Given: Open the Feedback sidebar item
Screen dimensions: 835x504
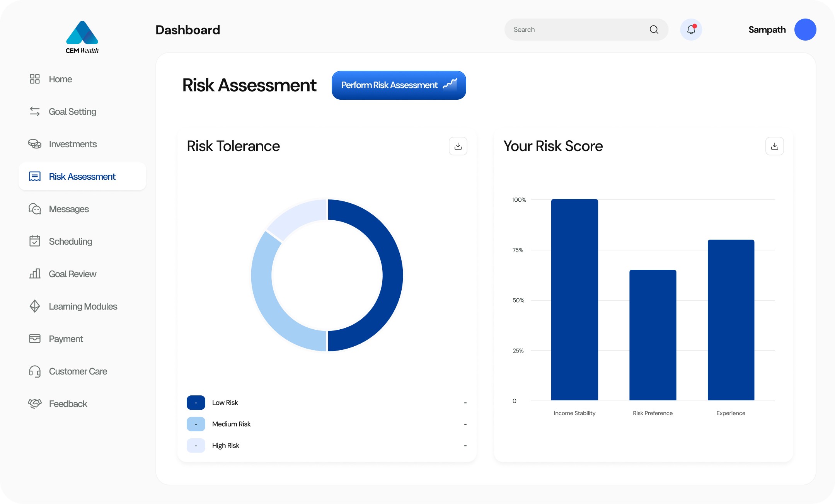Looking at the screenshot, I should point(68,404).
